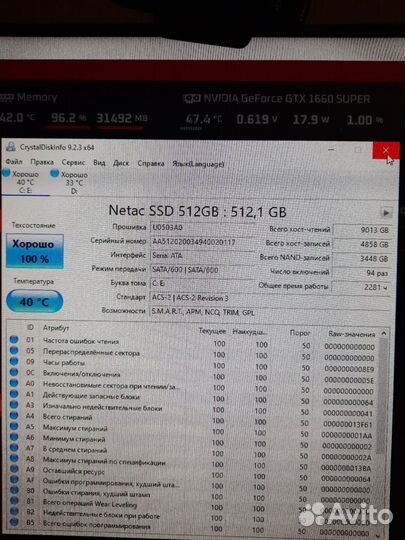The width and height of the screenshot is (405, 540).
Task: Click the power-on hours value 2281
Action: [x=362, y=287]
